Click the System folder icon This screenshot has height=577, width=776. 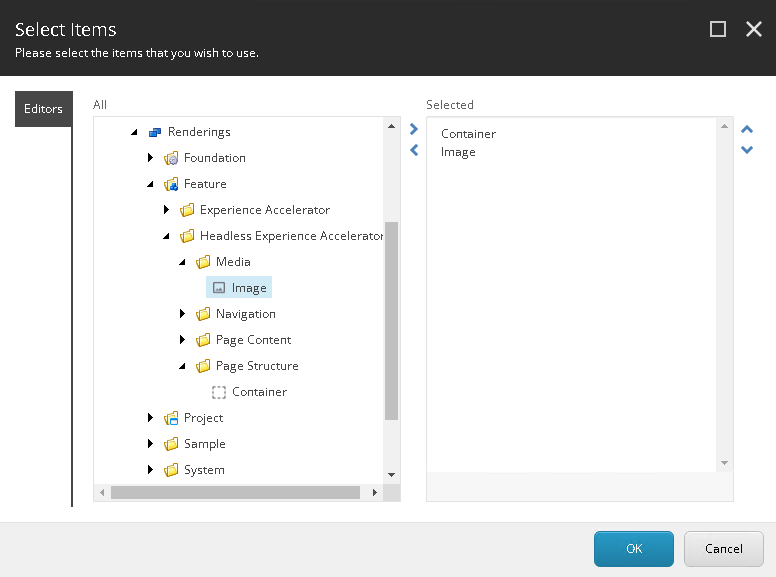tap(171, 470)
